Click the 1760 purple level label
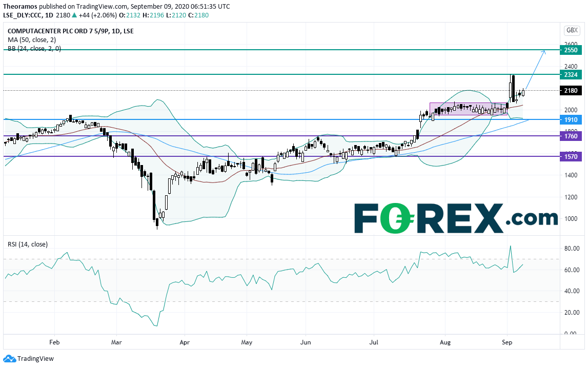Viewport: 588px width, 368px height. coord(571,136)
